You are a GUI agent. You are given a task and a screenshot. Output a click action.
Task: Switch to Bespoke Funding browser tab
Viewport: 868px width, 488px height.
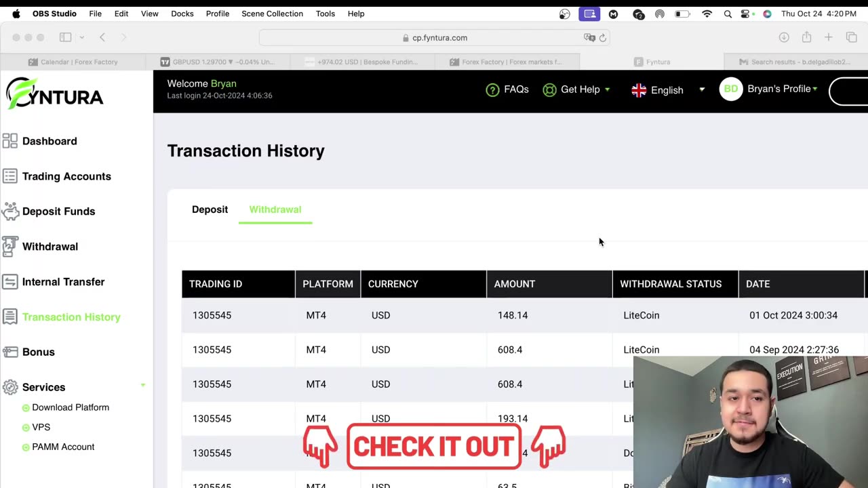(362, 62)
